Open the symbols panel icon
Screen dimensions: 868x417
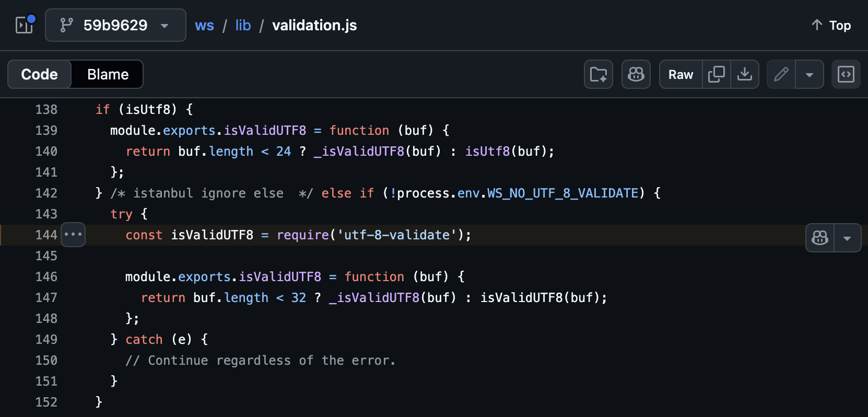[846, 74]
